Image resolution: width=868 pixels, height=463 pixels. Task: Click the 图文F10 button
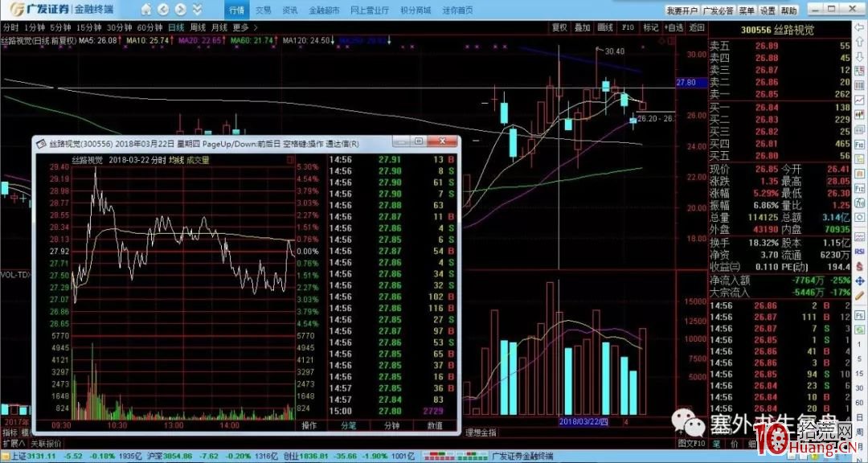click(x=692, y=444)
